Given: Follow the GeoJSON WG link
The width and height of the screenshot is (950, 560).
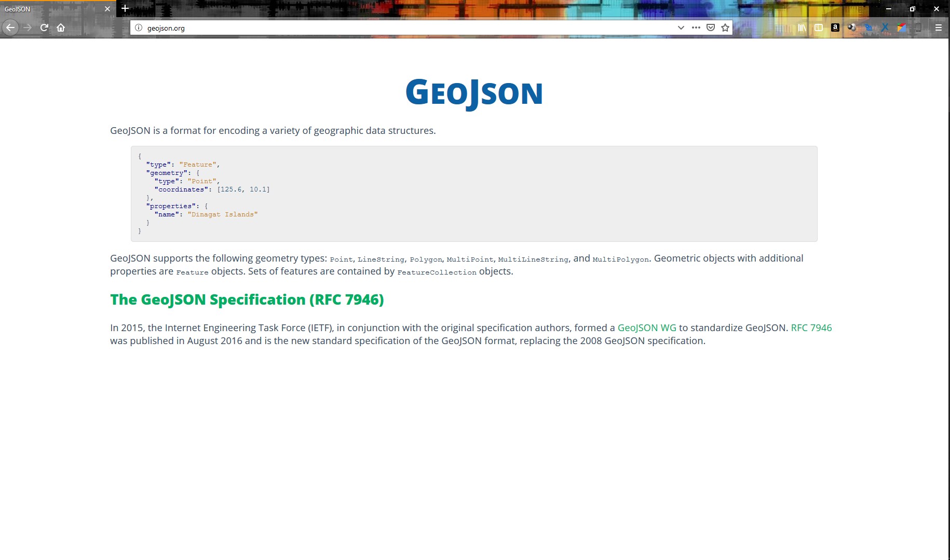Looking at the screenshot, I should [x=647, y=327].
